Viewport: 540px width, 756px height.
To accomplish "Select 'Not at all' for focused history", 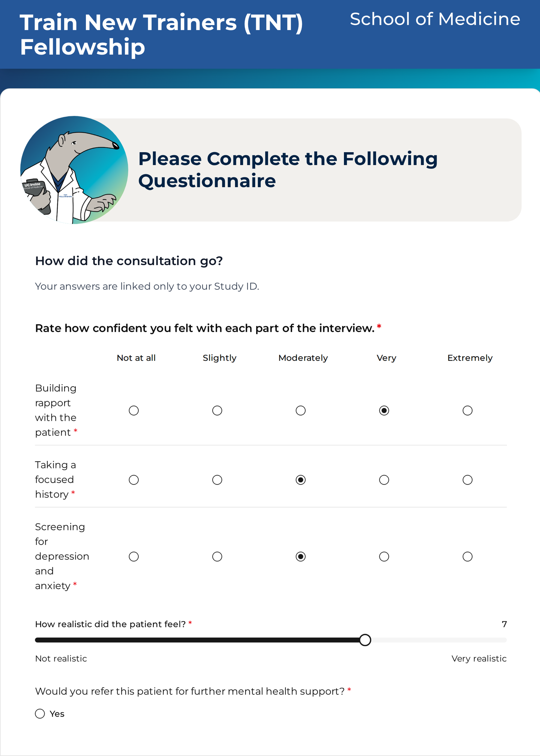I will pos(134,480).
